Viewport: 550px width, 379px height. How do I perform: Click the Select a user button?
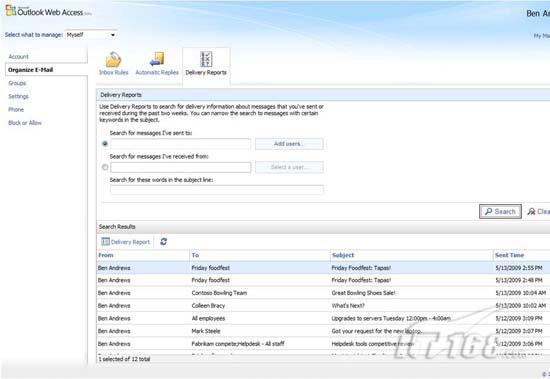click(x=289, y=167)
